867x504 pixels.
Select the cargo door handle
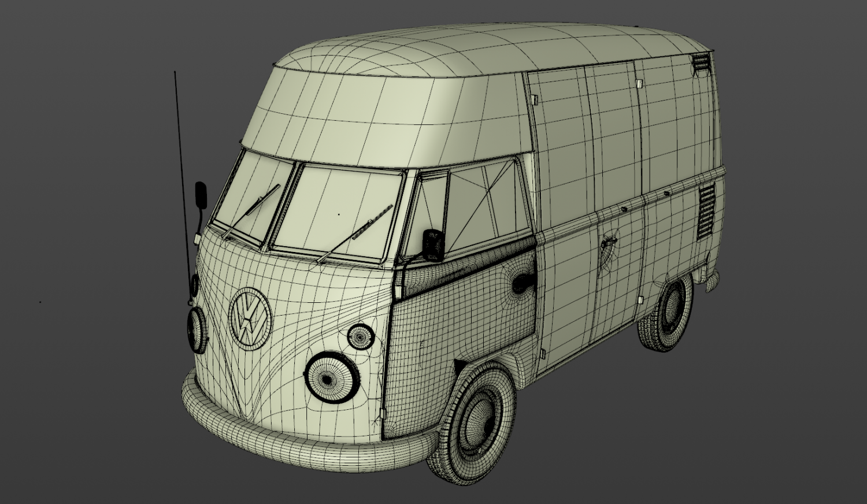point(609,242)
